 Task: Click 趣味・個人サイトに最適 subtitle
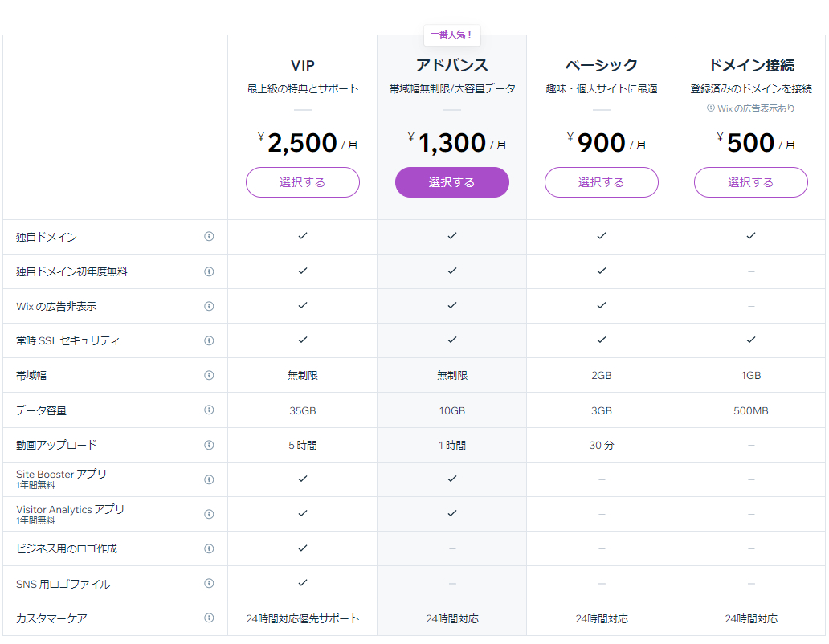(x=602, y=89)
